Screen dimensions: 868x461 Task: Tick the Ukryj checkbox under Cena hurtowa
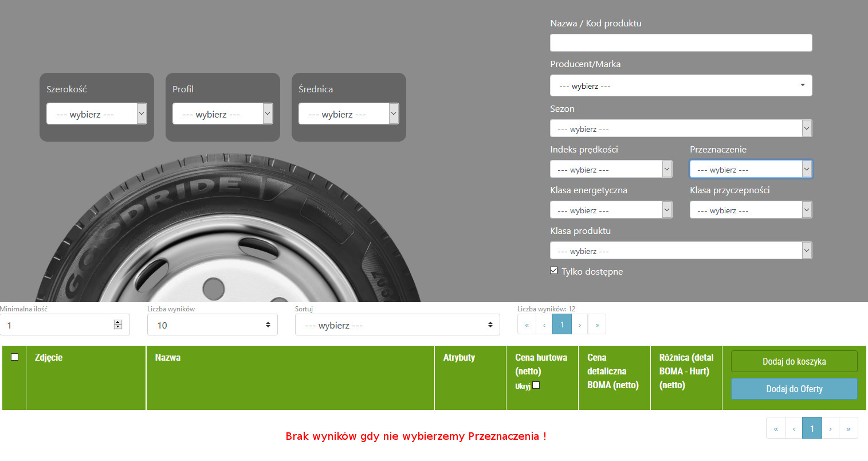click(536, 385)
